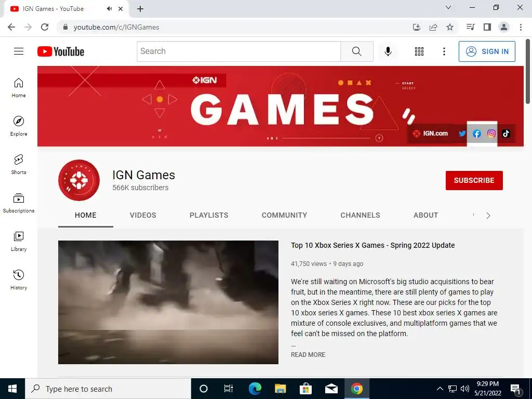532x399 pixels.
Task: Expand the tab search chevron
Action: pyautogui.click(x=448, y=7)
